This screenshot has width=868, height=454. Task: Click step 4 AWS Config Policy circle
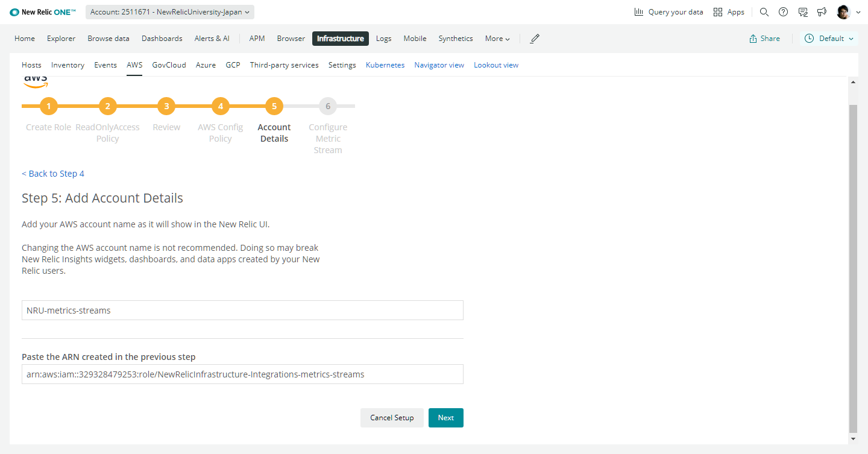coord(221,106)
